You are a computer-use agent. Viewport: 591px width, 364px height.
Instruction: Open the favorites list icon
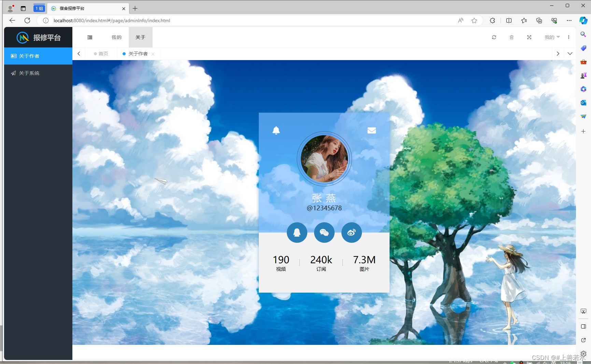point(524,20)
